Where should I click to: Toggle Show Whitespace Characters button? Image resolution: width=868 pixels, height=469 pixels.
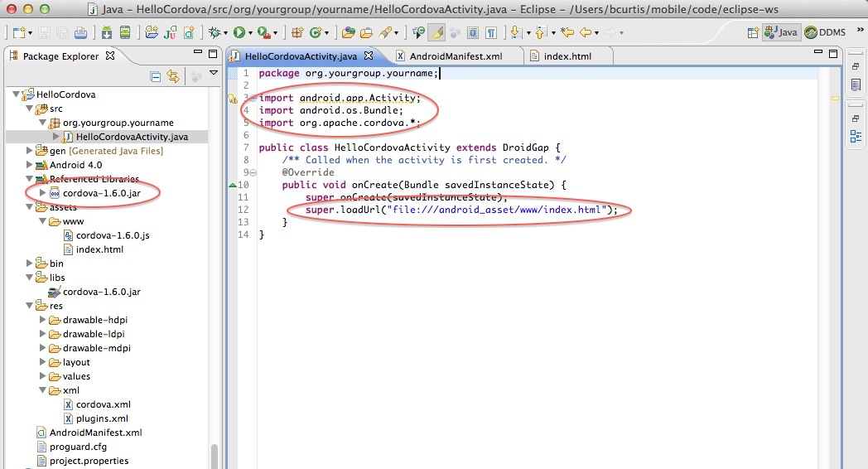[x=491, y=33]
